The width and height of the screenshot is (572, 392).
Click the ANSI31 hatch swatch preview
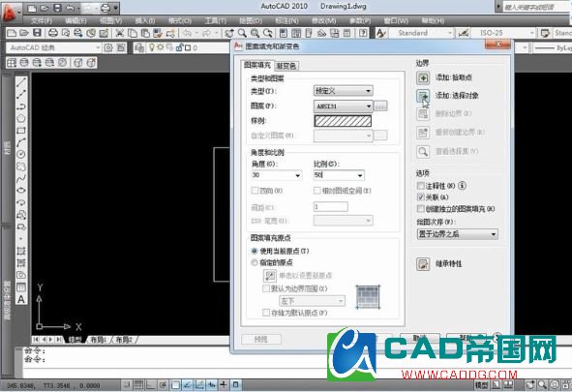pyautogui.click(x=343, y=121)
